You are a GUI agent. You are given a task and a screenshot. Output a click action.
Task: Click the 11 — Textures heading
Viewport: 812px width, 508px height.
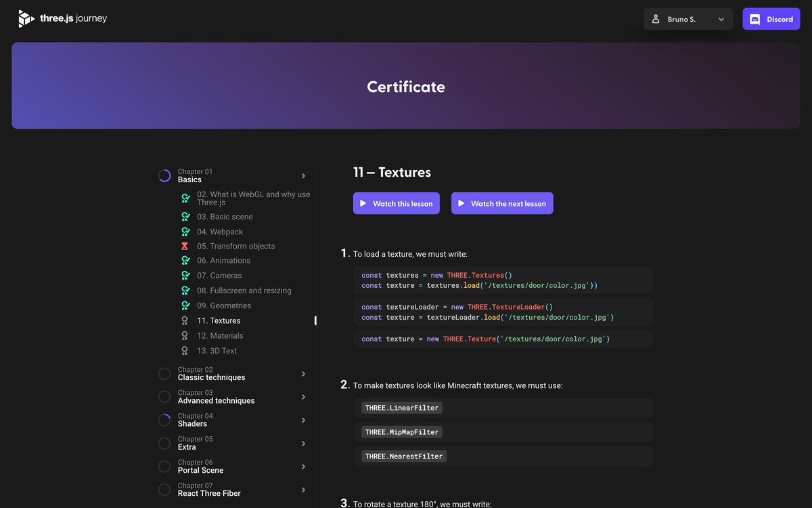click(392, 172)
